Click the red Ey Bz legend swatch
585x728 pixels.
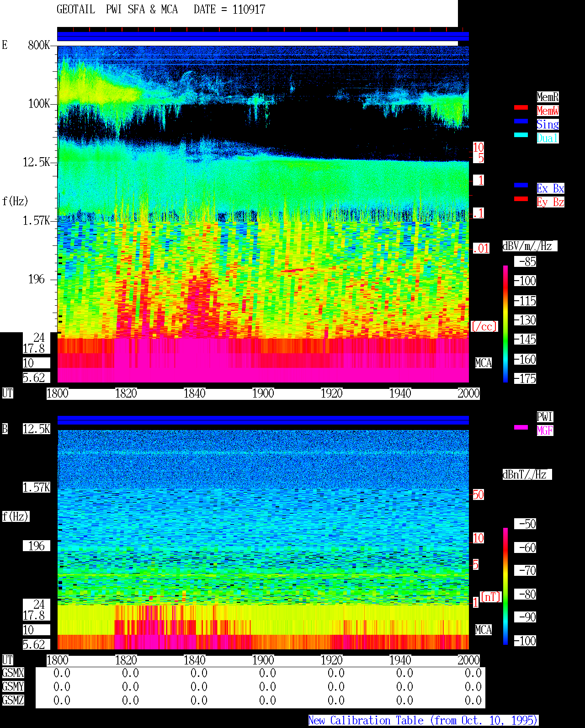tap(521, 199)
